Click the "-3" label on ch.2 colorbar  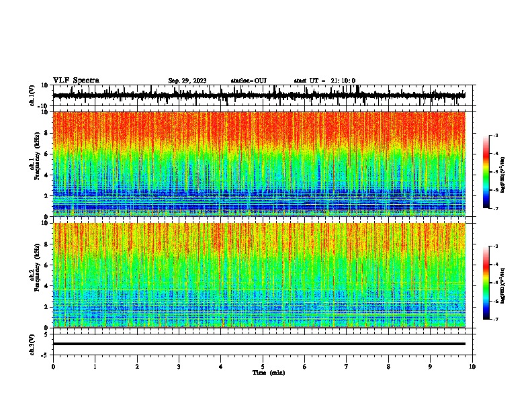pos(496,246)
